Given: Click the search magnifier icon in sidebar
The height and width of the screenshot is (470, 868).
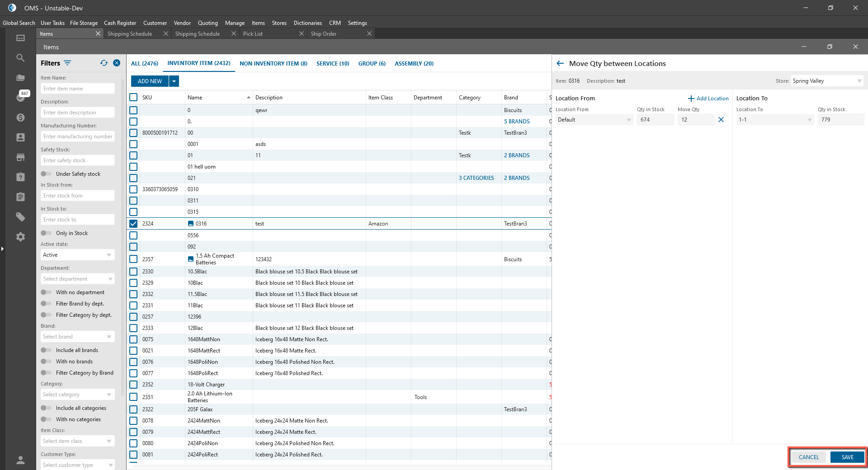Looking at the screenshot, I should [x=20, y=58].
